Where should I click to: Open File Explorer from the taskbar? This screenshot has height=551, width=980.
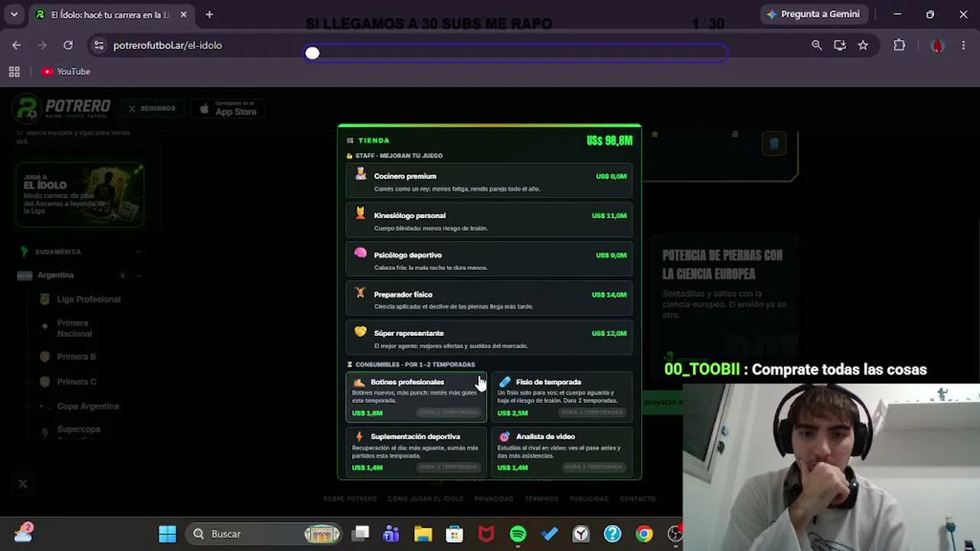click(423, 533)
